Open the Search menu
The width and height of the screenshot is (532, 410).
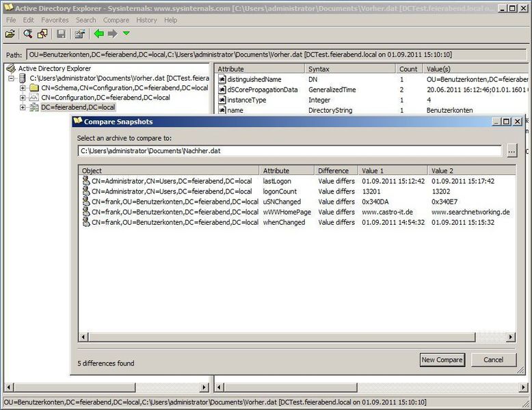click(86, 20)
